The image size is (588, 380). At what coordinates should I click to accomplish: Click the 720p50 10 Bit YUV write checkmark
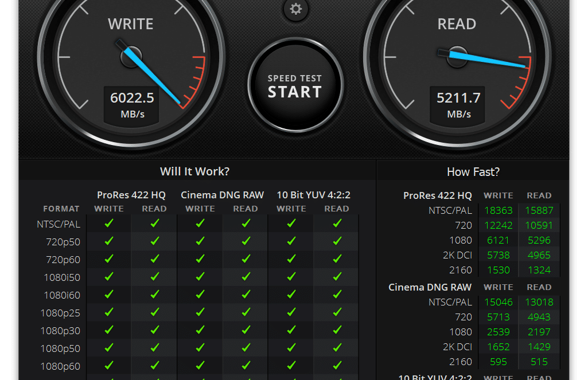[x=291, y=241]
